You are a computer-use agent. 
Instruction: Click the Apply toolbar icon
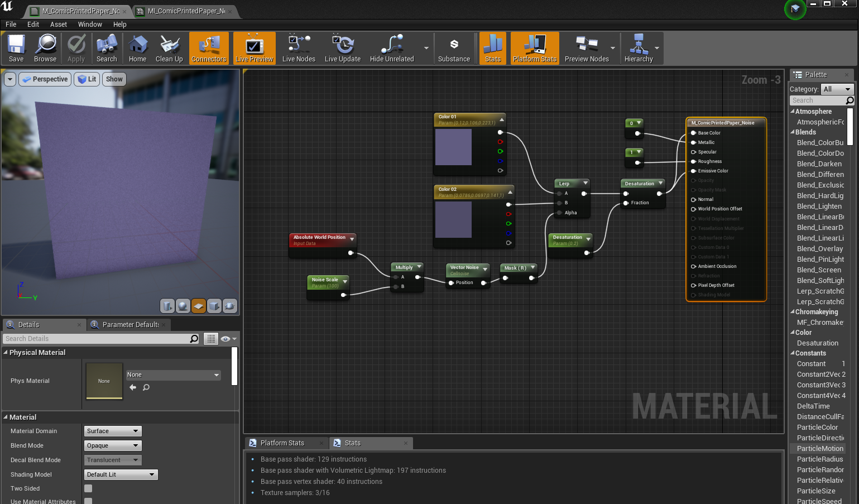pos(76,48)
